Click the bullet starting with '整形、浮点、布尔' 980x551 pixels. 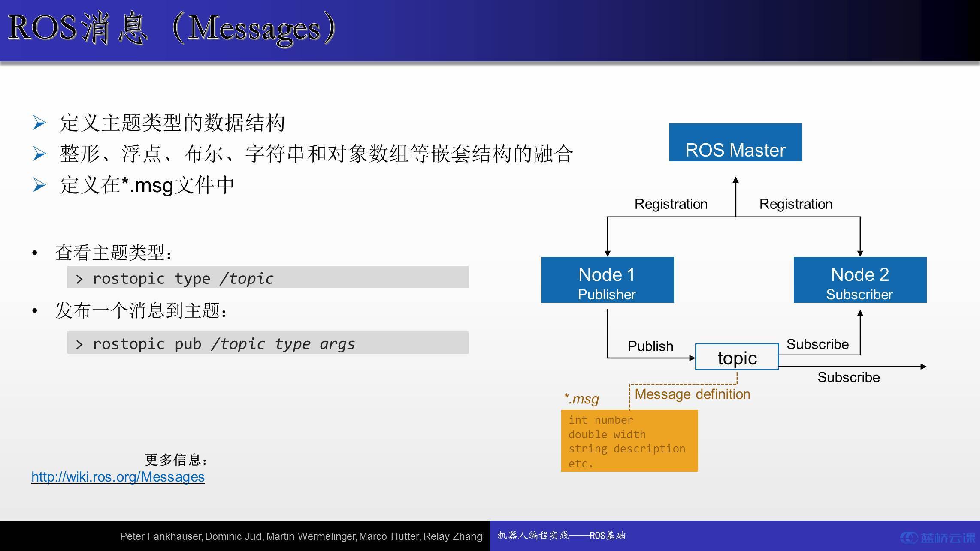point(317,154)
